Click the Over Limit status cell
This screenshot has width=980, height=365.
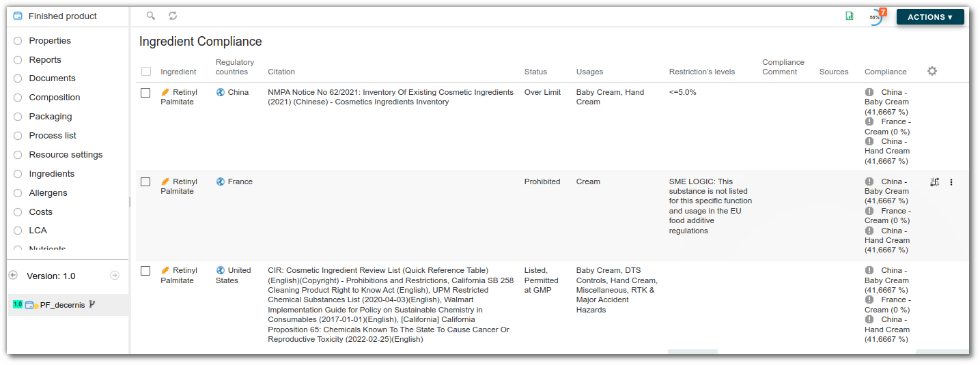pyautogui.click(x=542, y=92)
